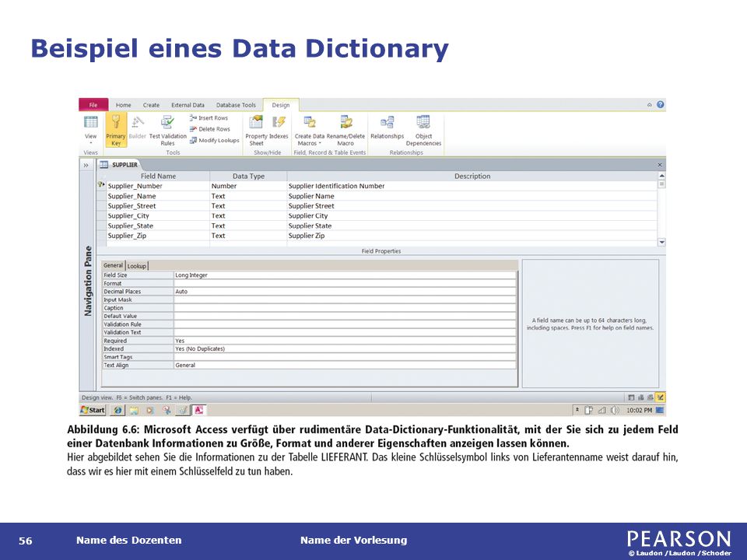
Task: Select the Supplier_State field name cell
Action: 158,226
